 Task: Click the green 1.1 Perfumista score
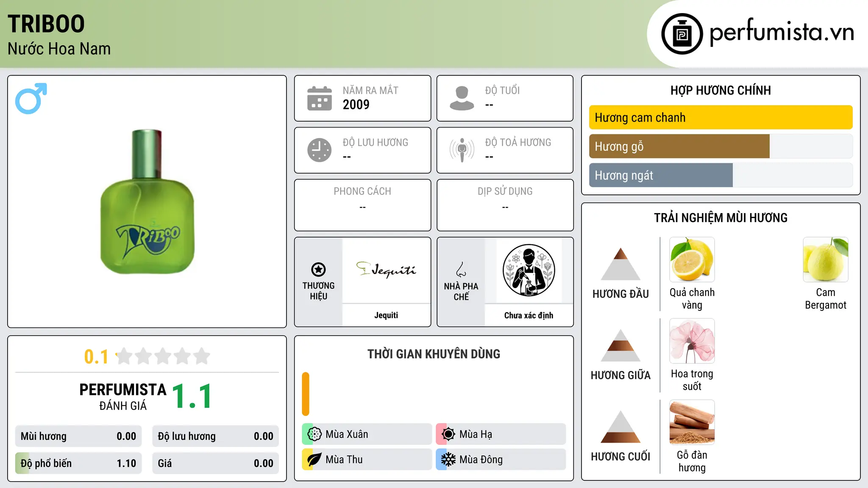coord(192,396)
